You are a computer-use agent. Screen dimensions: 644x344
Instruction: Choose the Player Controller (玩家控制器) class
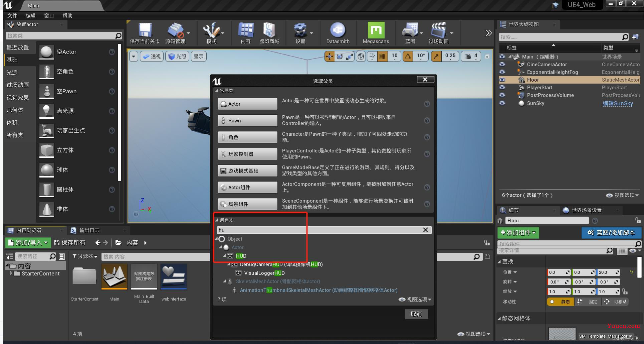point(247,154)
